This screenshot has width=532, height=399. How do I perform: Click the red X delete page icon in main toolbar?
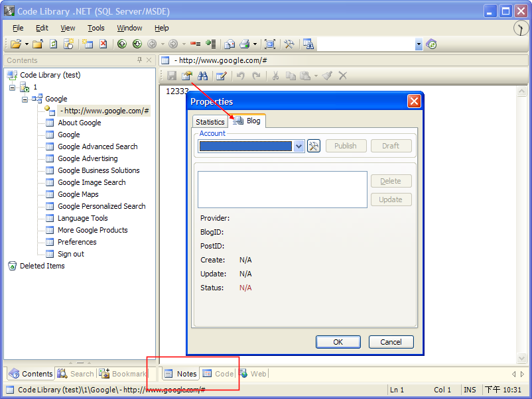click(103, 44)
